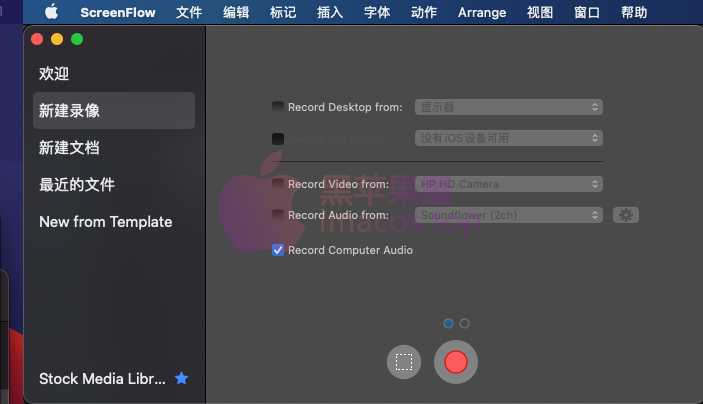
Task: Click the Record Audio from label
Action: click(x=338, y=215)
